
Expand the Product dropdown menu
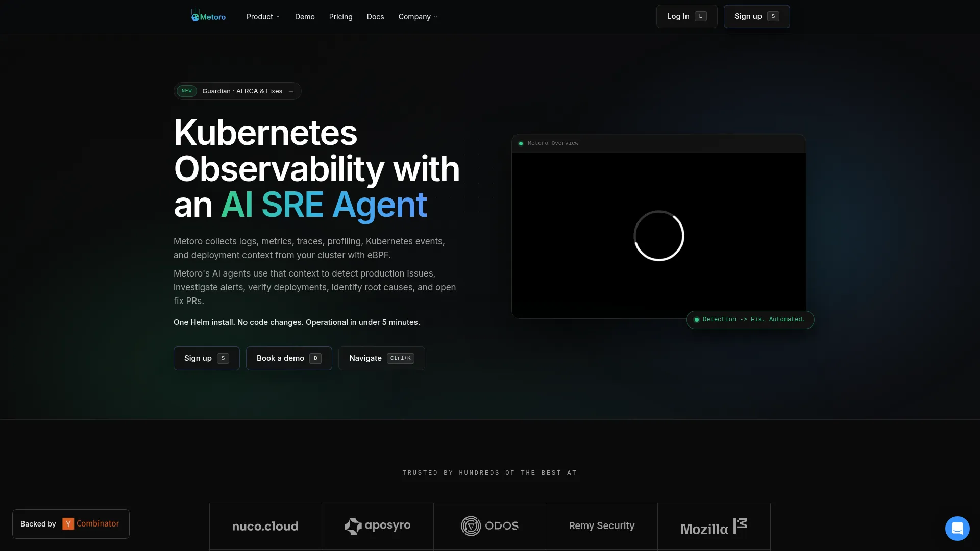point(263,17)
